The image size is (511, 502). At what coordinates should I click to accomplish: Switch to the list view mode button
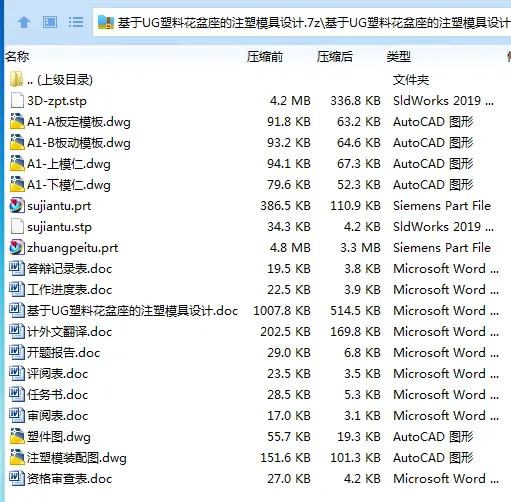tap(76, 22)
